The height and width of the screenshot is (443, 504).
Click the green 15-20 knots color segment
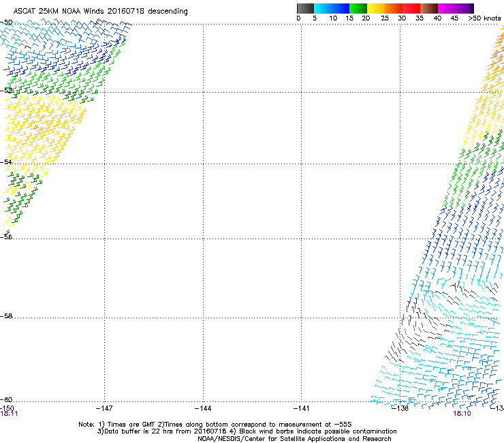point(358,8)
